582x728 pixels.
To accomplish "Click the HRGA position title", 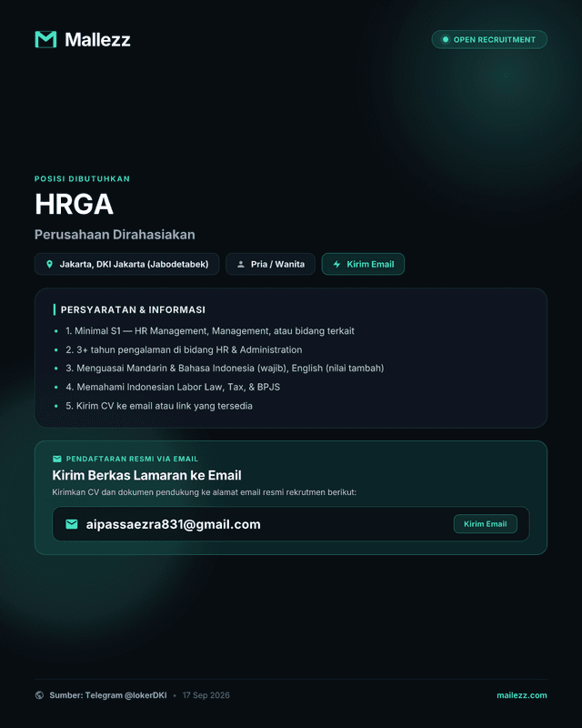I will click(x=75, y=204).
